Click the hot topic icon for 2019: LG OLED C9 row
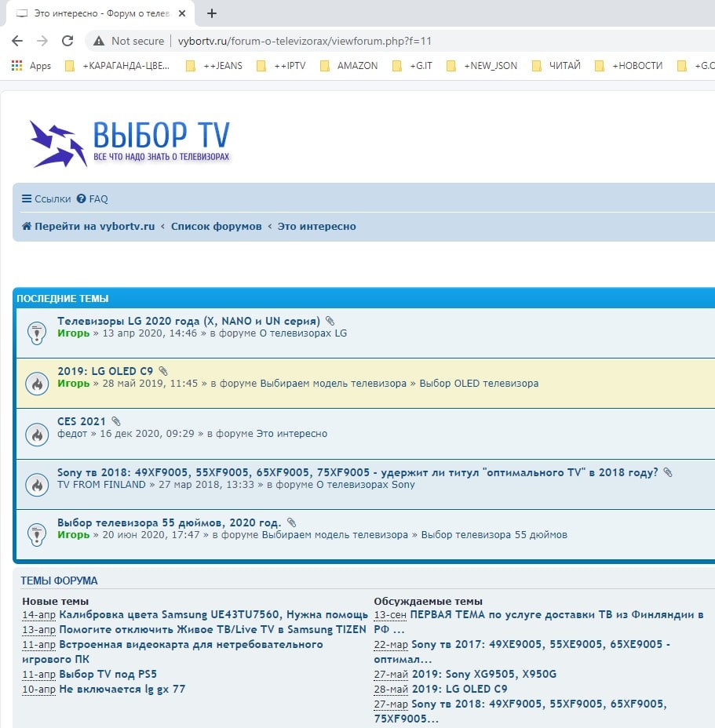Image resolution: width=715 pixels, height=728 pixels. point(37,384)
